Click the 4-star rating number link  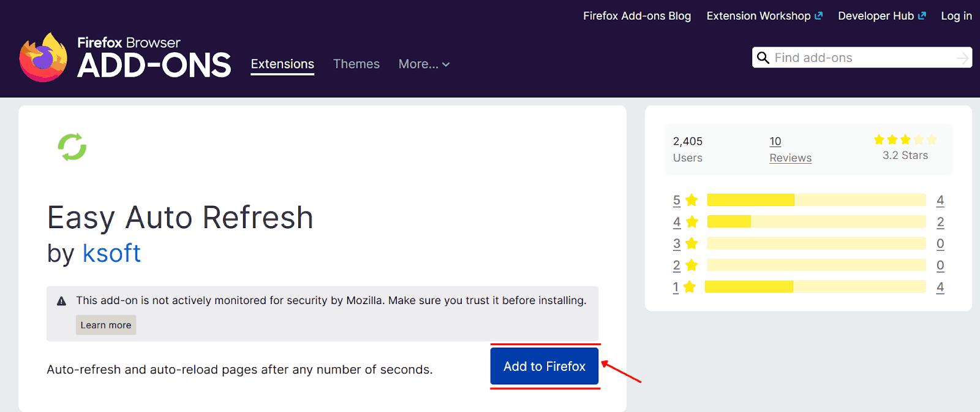coord(677,222)
